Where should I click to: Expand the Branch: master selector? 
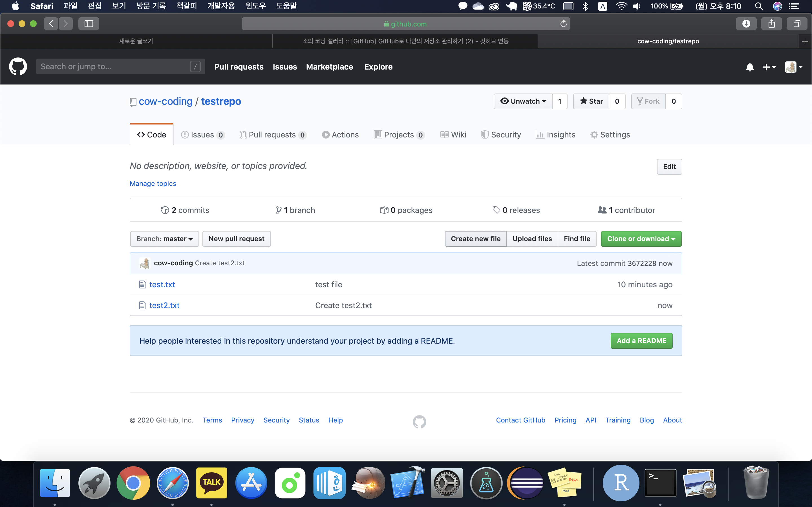tap(164, 239)
